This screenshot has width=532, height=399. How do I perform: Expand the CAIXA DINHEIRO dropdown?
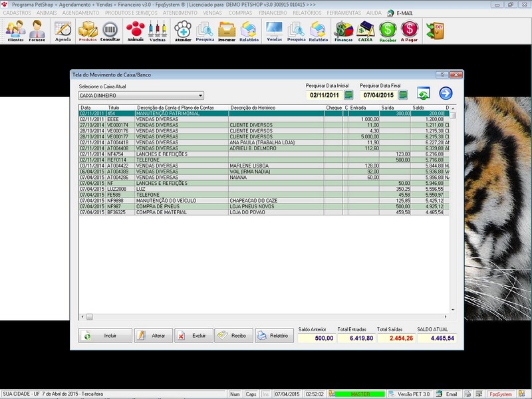pyautogui.click(x=201, y=96)
